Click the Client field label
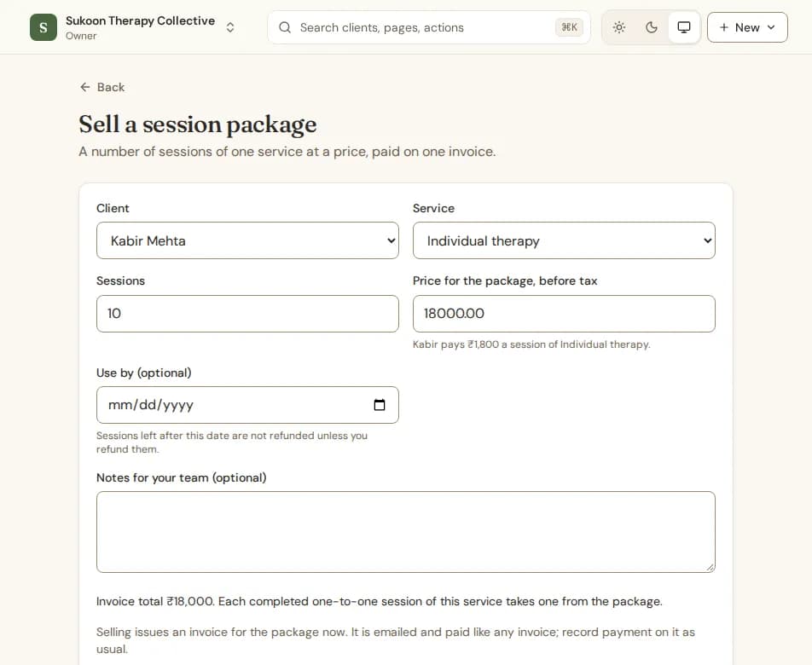Image resolution: width=812 pixels, height=665 pixels. [x=113, y=208]
